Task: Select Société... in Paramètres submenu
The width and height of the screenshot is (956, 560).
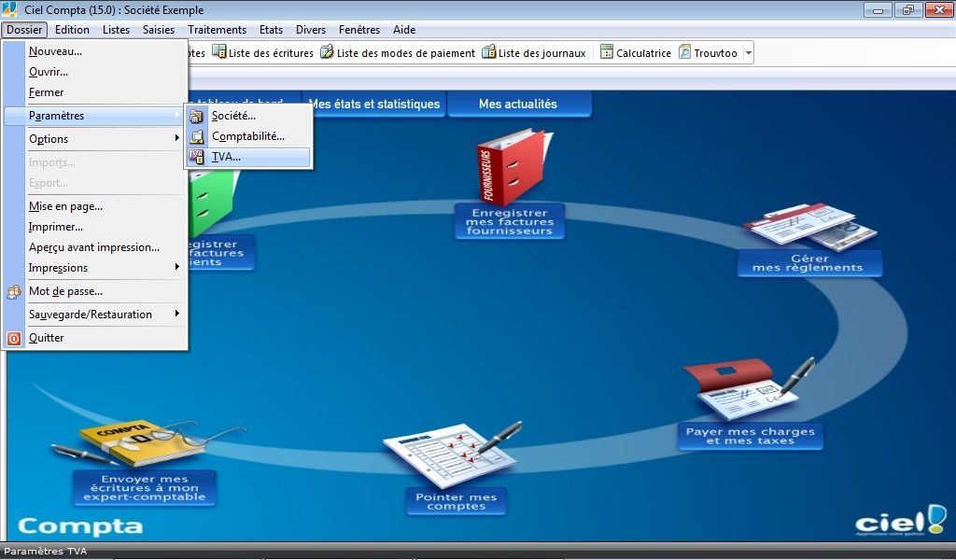Action: pos(248,115)
